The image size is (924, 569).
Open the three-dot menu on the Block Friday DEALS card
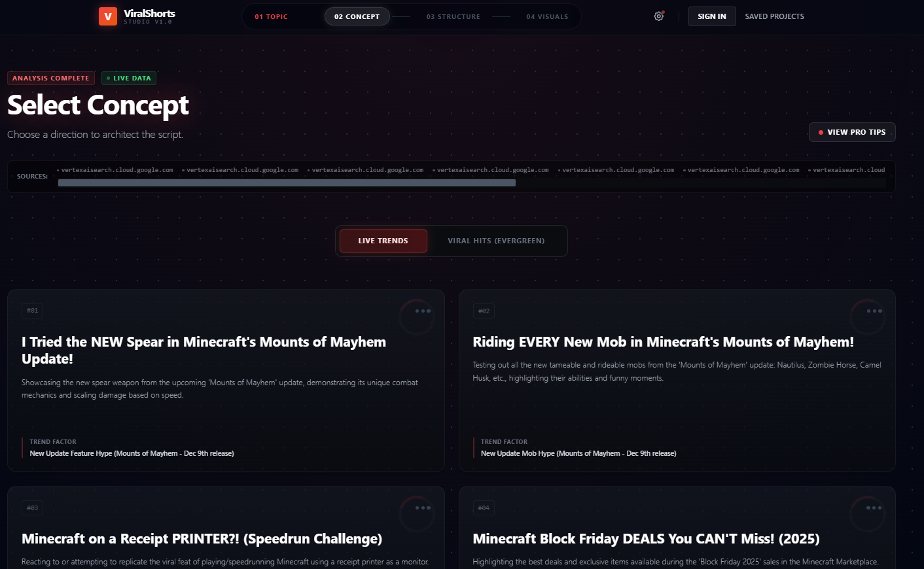tap(874, 508)
